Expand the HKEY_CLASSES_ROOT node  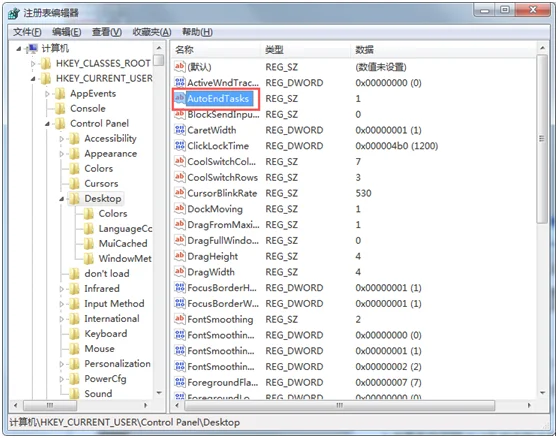(x=33, y=64)
